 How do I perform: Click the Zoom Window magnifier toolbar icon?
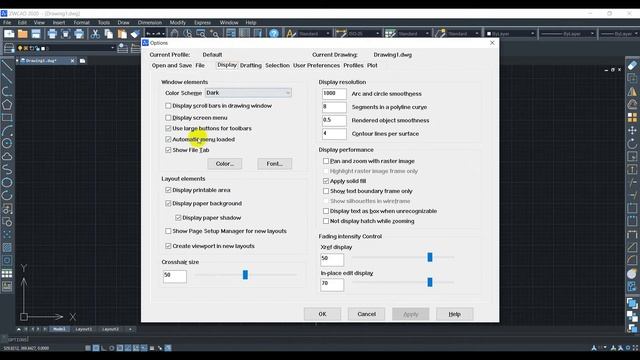tap(201, 34)
